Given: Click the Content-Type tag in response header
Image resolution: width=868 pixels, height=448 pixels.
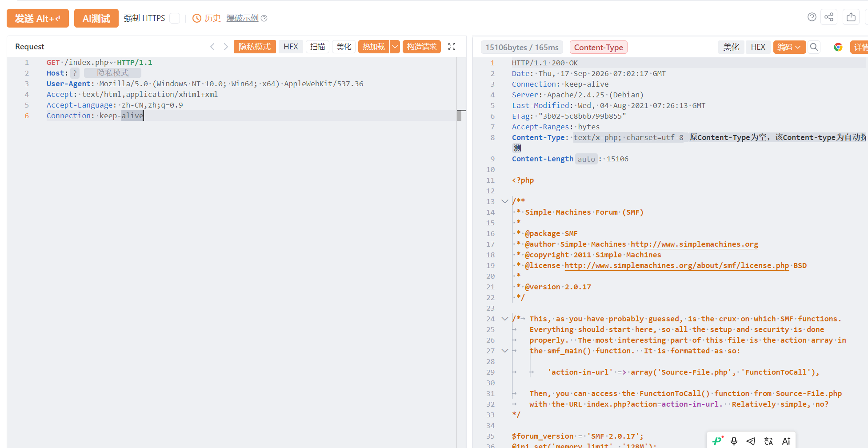Looking at the screenshot, I should (x=598, y=48).
